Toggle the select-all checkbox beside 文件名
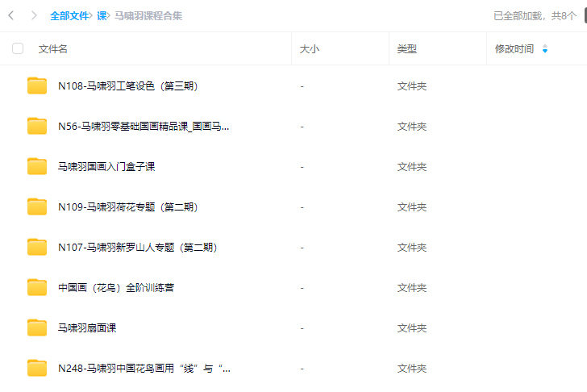The height and width of the screenshot is (392, 587). point(18,49)
